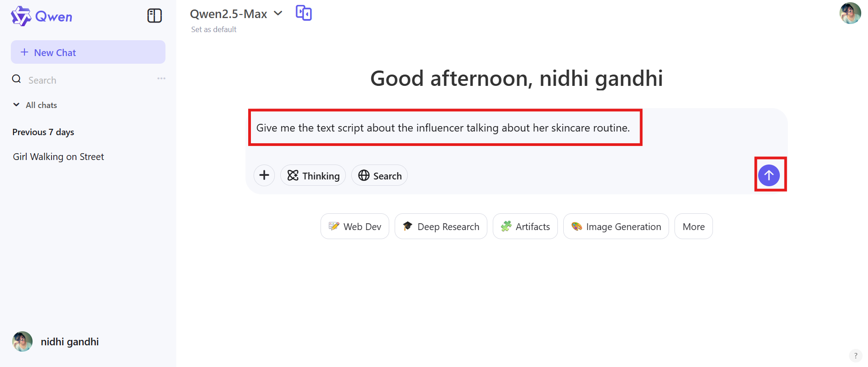
Task: Collapse the sidebar panel icon
Action: point(155,16)
